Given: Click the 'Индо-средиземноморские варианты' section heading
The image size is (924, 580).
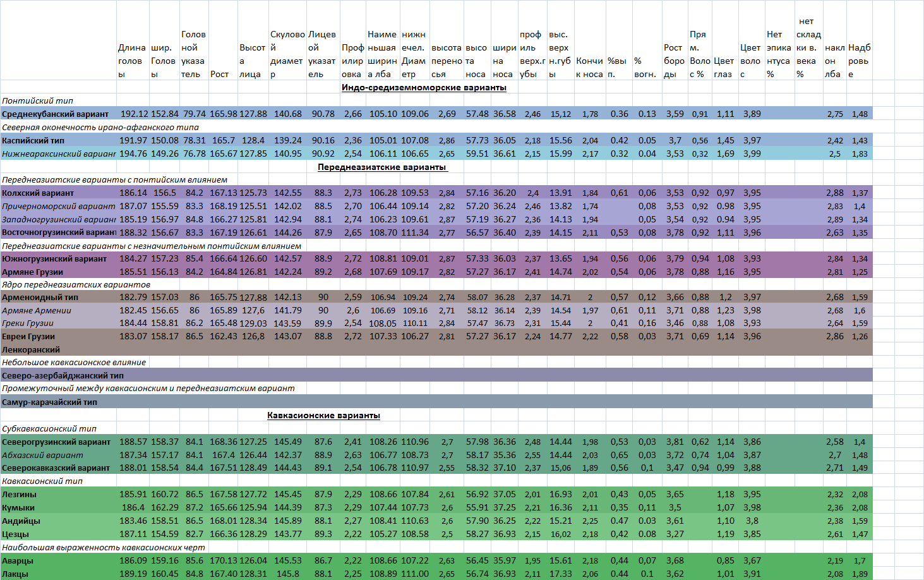Looking at the screenshot, I should pos(424,87).
